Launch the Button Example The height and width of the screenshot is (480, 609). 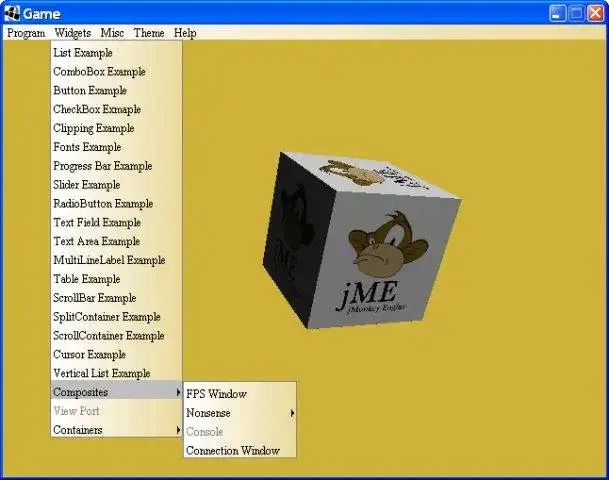[116, 90]
